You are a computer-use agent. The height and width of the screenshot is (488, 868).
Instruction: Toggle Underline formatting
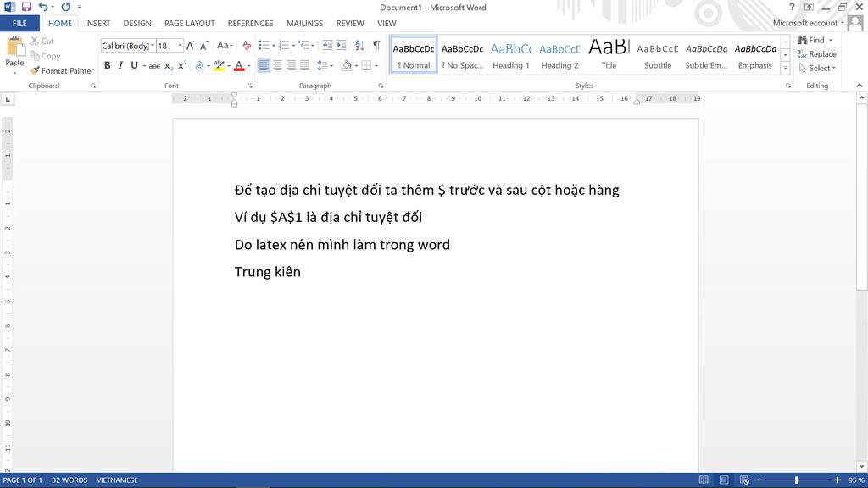[134, 65]
